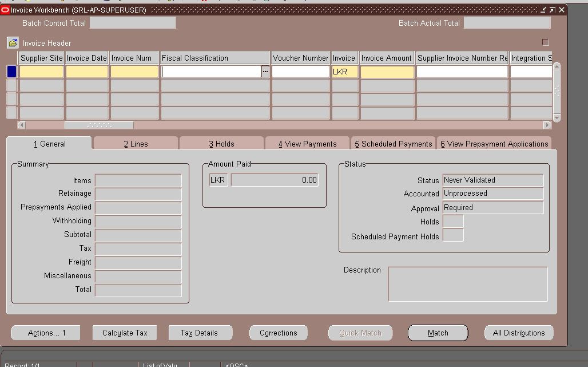Open the 6 View Prepayment Applications tab
This screenshot has height=367, width=588.
pos(494,144)
